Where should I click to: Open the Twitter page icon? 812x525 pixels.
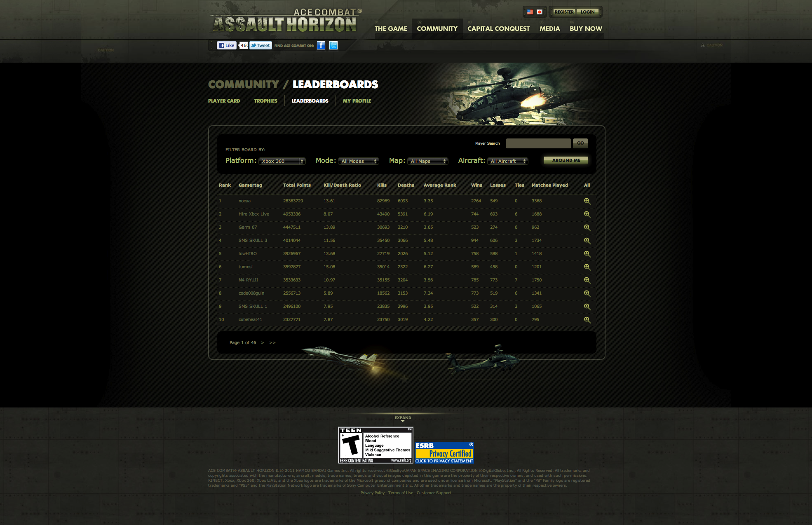(333, 45)
